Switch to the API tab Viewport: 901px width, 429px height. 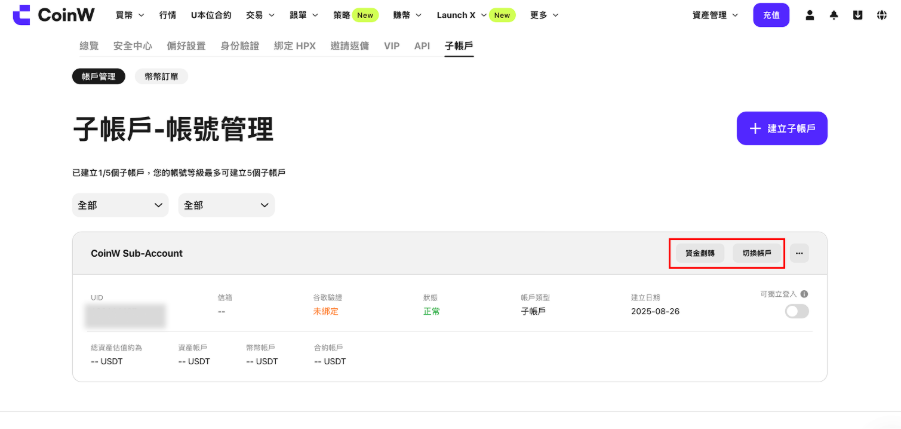click(x=422, y=46)
